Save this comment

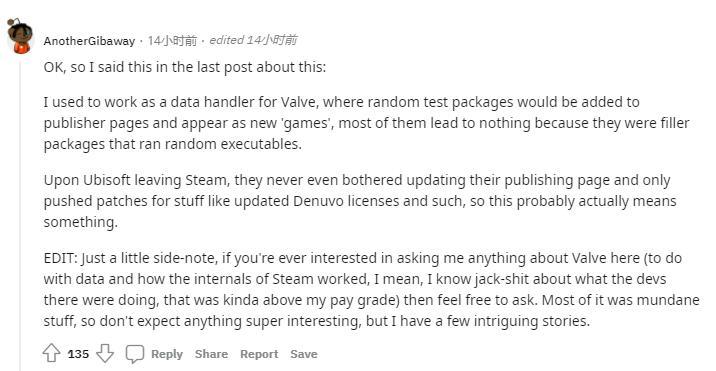coord(304,354)
